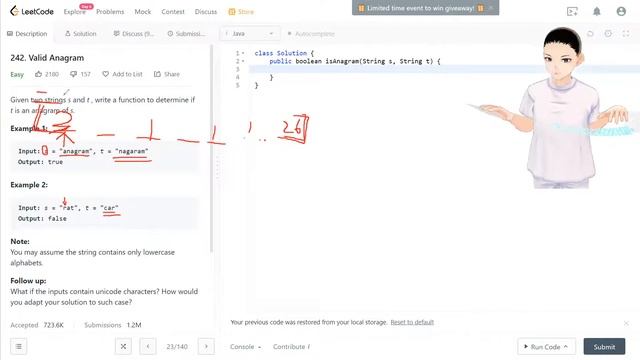
Task: Open the Problems page
Action: coord(110,12)
